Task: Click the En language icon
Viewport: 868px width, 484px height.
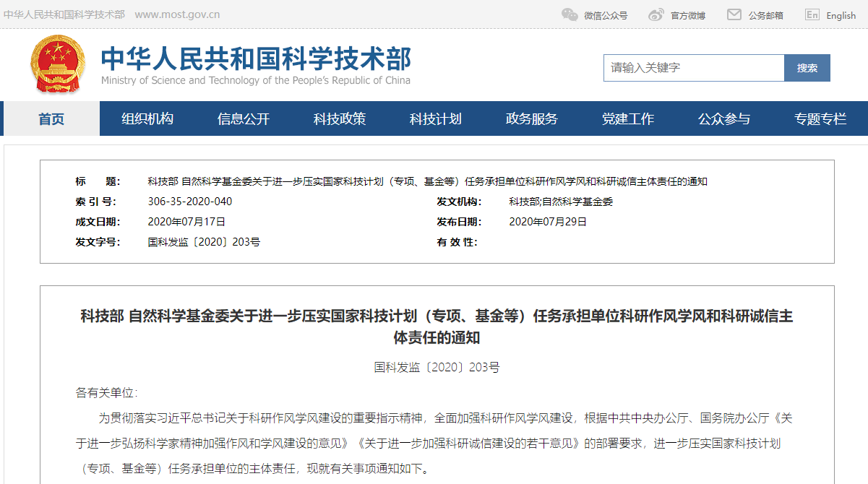Action: (812, 14)
